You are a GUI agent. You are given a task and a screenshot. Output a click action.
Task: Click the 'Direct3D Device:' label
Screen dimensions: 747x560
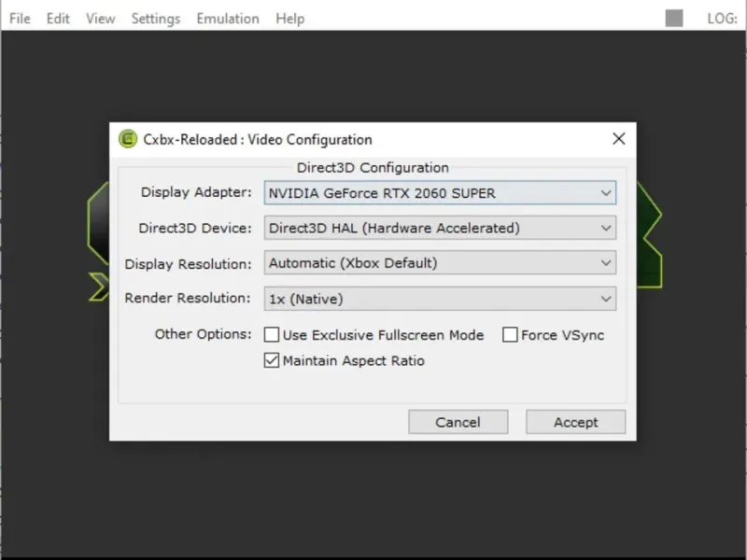click(x=195, y=228)
